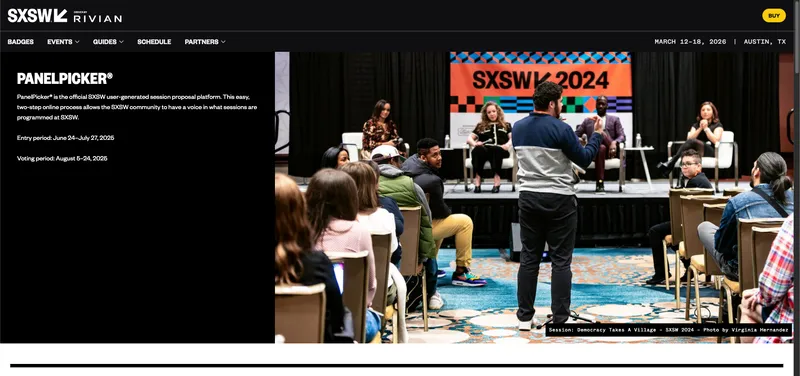Image resolution: width=800 pixels, height=376 pixels.
Task: Select the Democracy Takes A Village photo caption
Action: pyautogui.click(x=669, y=330)
